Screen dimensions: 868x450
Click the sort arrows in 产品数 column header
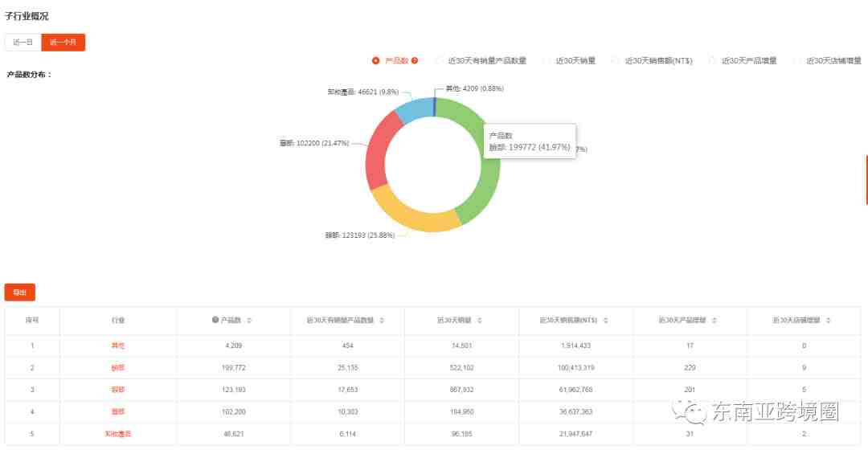tap(249, 320)
